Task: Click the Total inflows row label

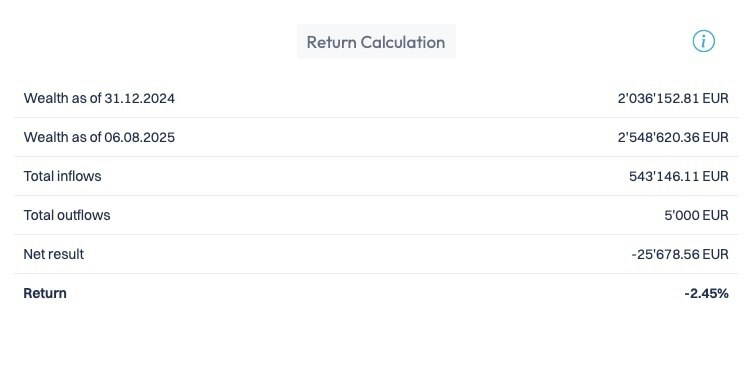Action: (x=62, y=176)
